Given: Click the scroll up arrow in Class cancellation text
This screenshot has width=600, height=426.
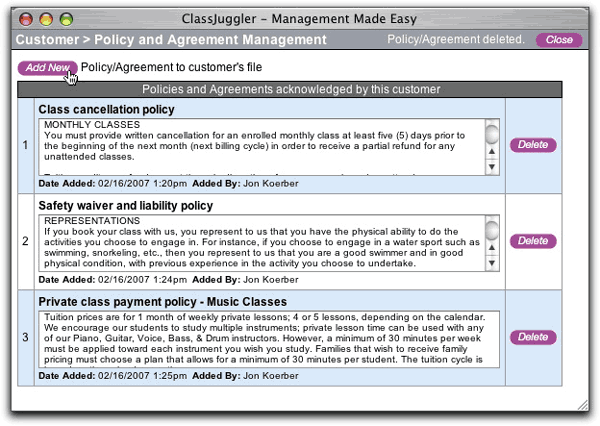Looking at the screenshot, I should pyautogui.click(x=492, y=152).
